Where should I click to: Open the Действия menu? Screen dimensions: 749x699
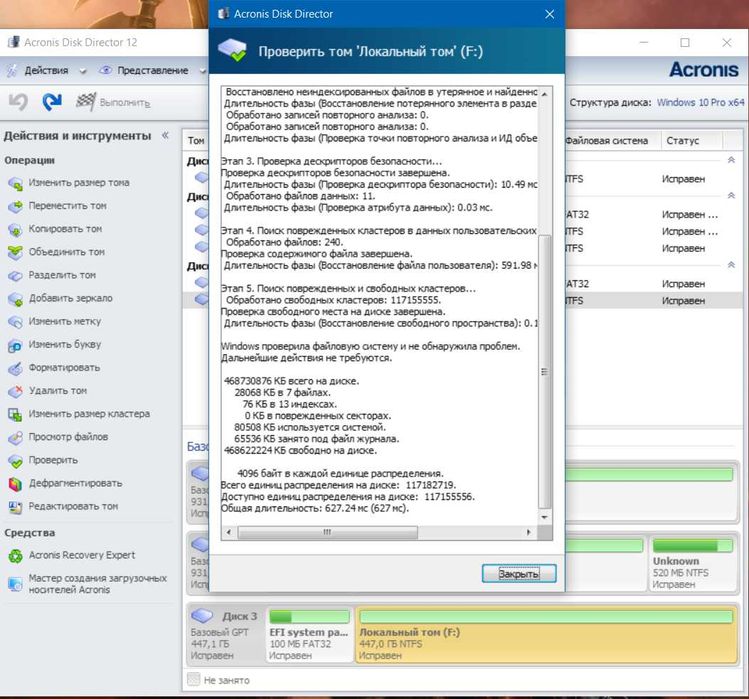46,71
